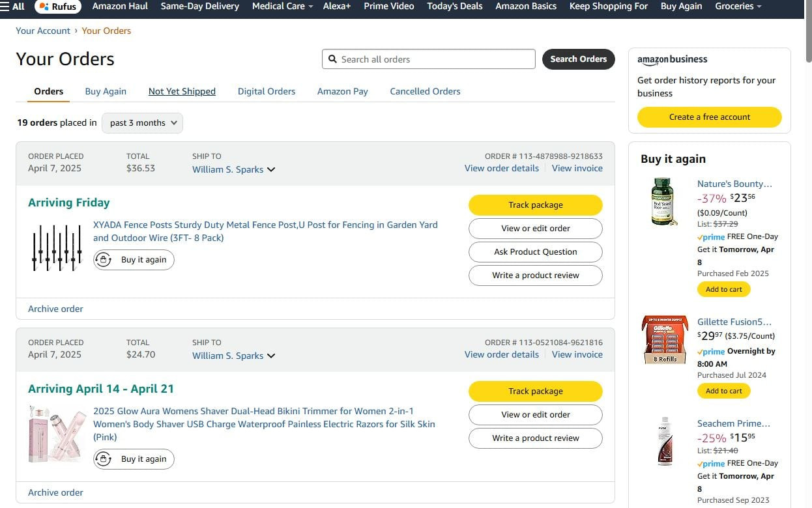
Task: Click the Your Orders breadcrumb
Action: pyautogui.click(x=106, y=31)
